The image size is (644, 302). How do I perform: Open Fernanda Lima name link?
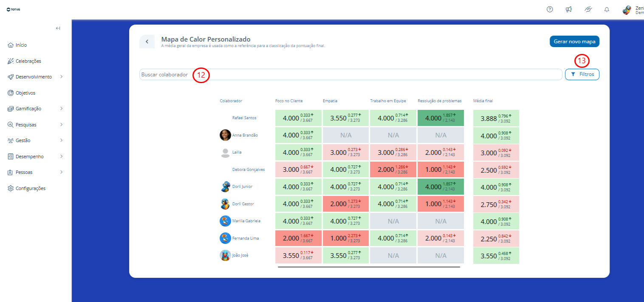coord(246,238)
